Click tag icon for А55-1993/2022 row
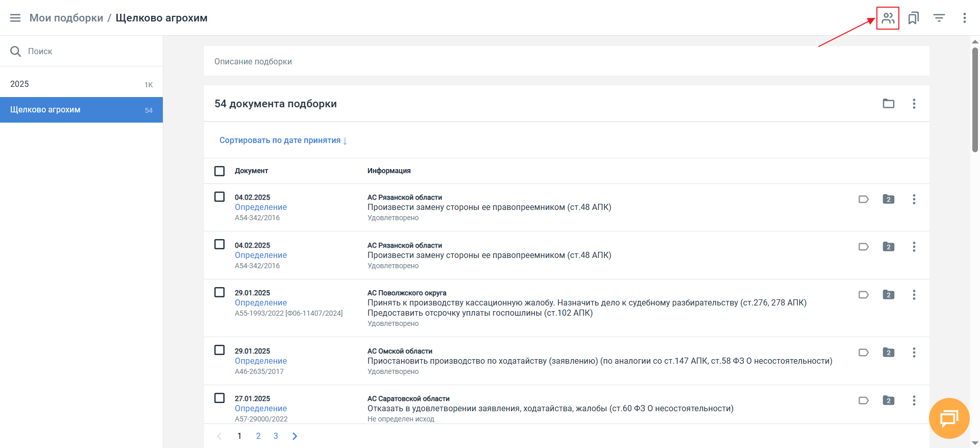Viewport: 980px width, 448px height. point(864,295)
